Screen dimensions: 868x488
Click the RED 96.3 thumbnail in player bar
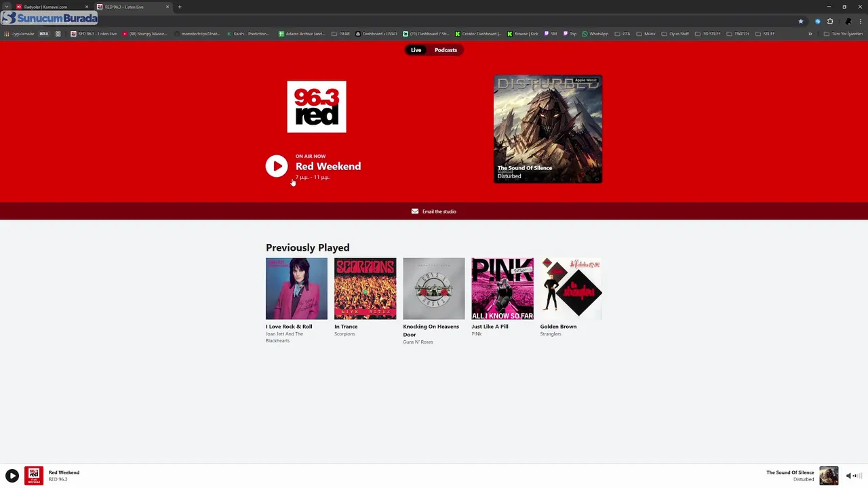pyautogui.click(x=34, y=476)
